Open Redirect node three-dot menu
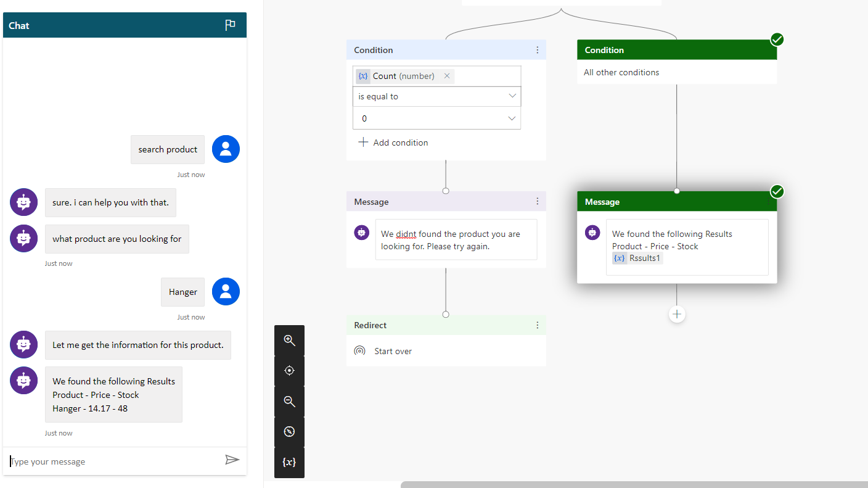The image size is (868, 488). pyautogui.click(x=537, y=325)
